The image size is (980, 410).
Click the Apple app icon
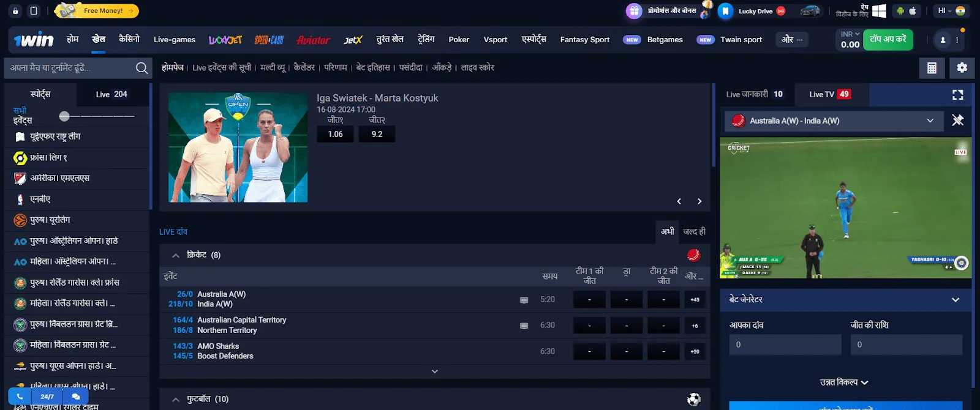point(913,11)
